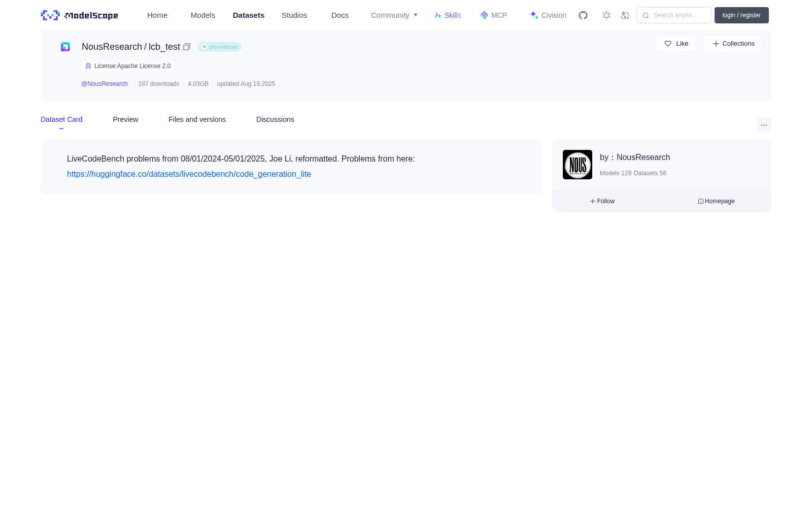
Task: Add dataset to Collections
Action: point(733,44)
